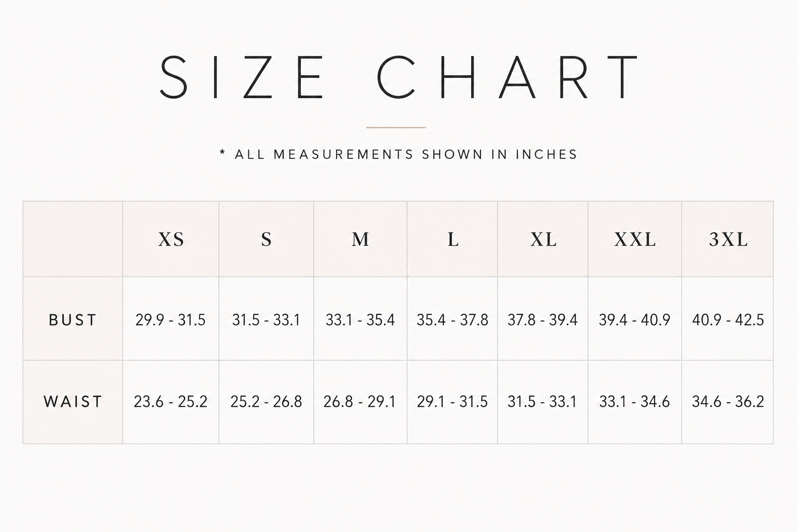Click the M size column header

[x=360, y=239]
